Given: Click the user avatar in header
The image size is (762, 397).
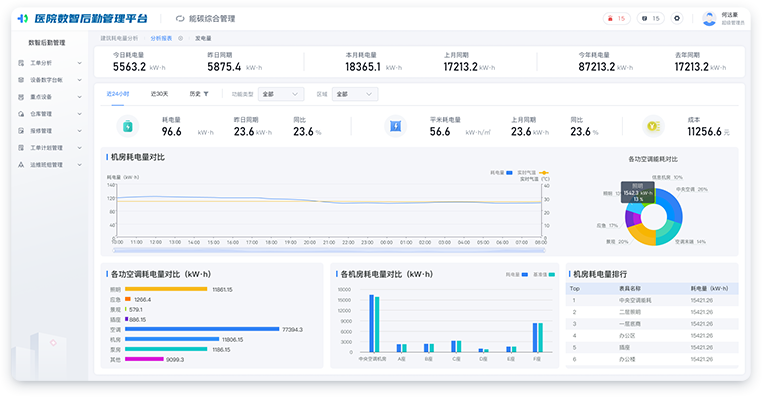Looking at the screenshot, I should pos(709,18).
